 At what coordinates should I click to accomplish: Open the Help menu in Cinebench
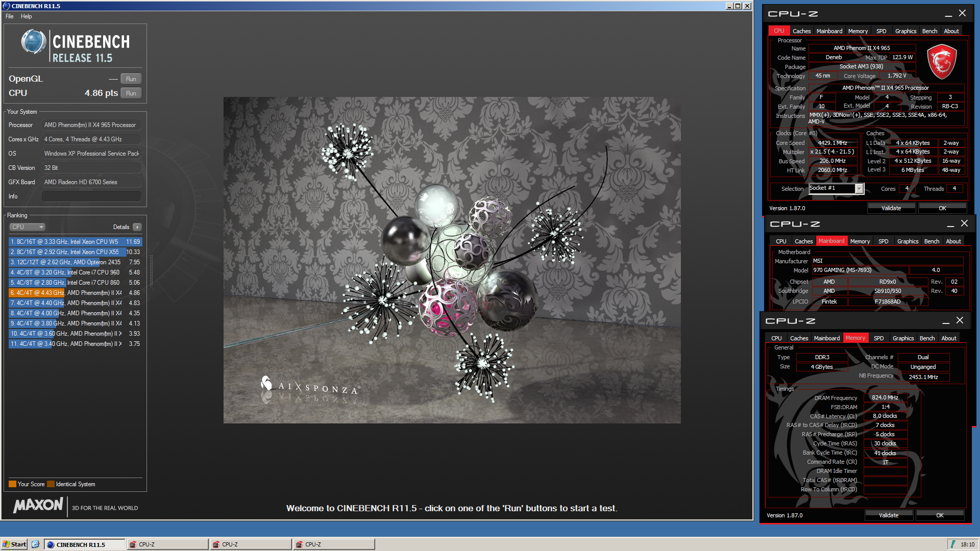(x=27, y=16)
